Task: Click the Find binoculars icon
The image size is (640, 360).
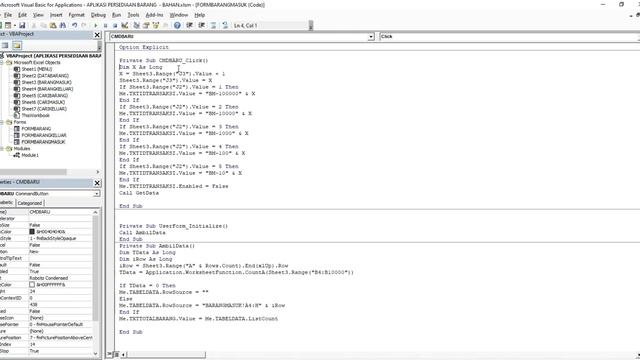Action: pos(62,25)
